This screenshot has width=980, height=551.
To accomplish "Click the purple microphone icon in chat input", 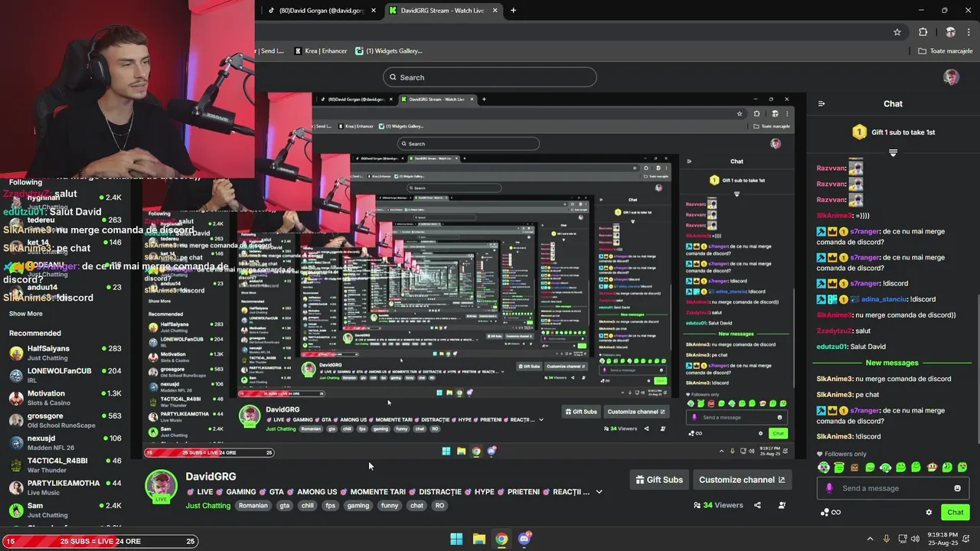I will pos(829,488).
